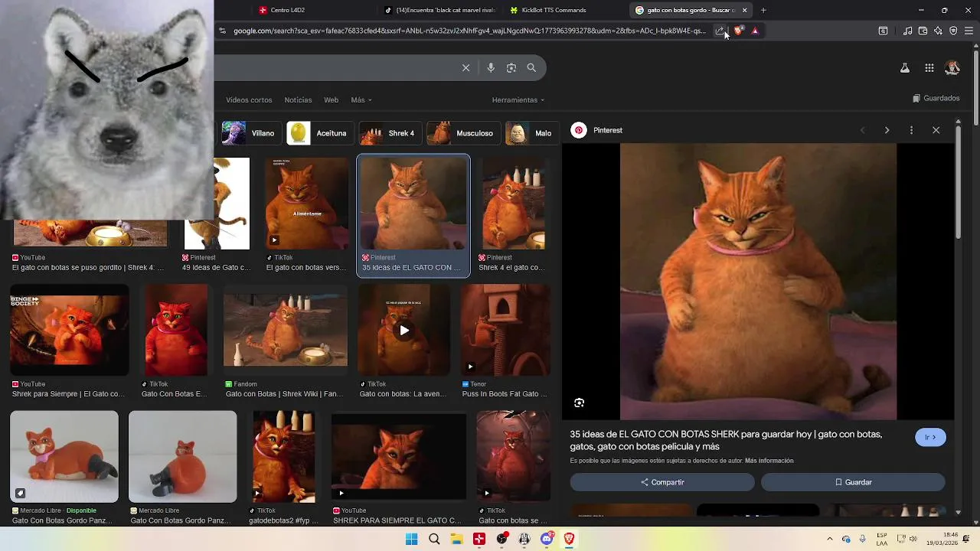Screen dimensions: 980x551
Task: Open Brave Leo AI sparkle icon
Action: 938,31
